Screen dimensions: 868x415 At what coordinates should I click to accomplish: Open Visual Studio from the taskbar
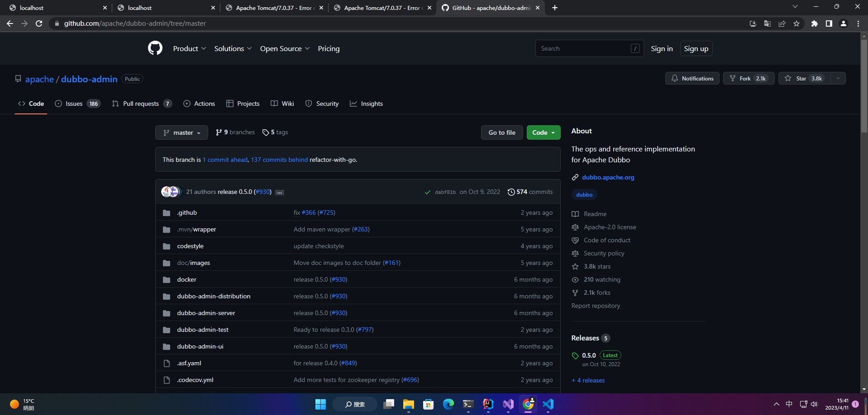[508, 404]
